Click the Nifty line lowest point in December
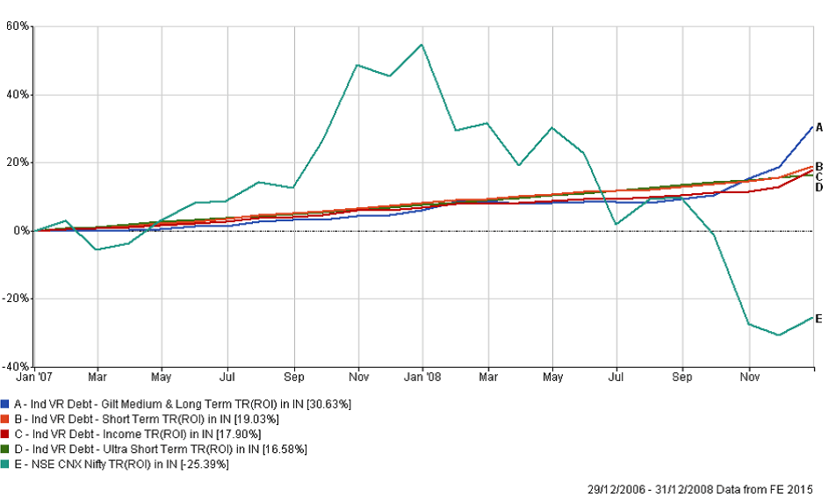The image size is (836, 504). pyautogui.click(x=779, y=335)
